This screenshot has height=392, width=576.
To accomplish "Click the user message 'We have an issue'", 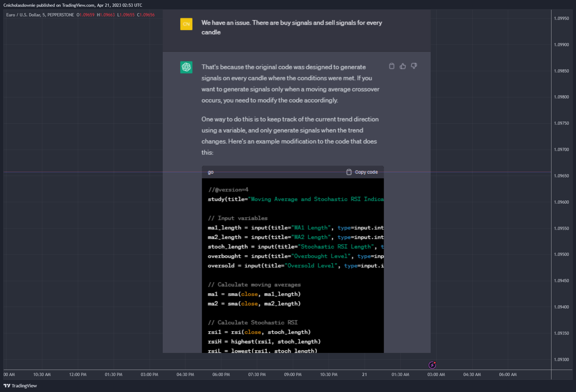I will point(292,27).
